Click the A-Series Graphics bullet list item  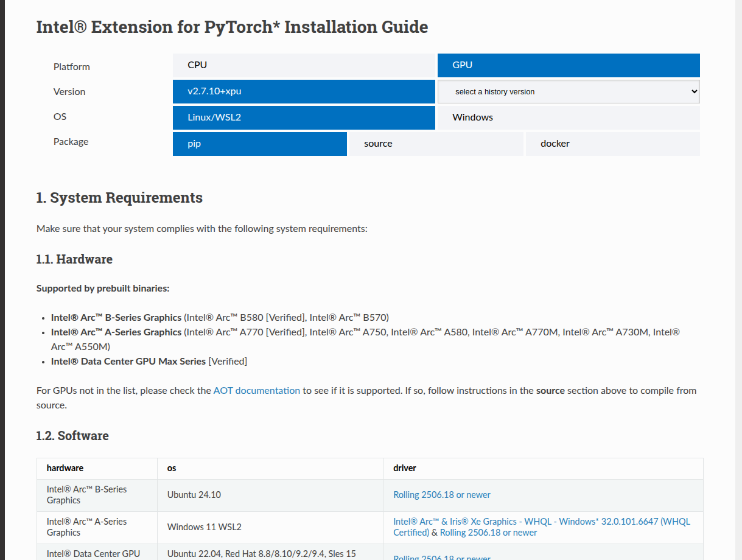coord(365,340)
